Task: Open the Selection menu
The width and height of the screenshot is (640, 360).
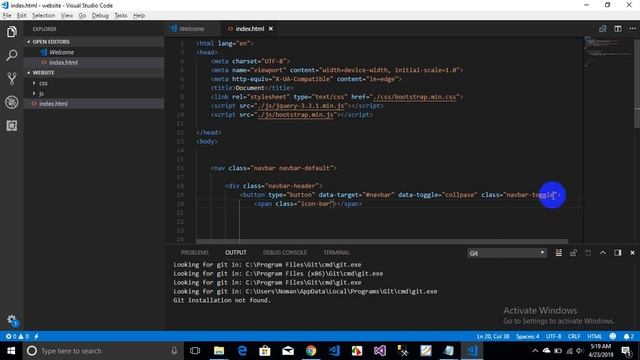Action: tap(43, 16)
